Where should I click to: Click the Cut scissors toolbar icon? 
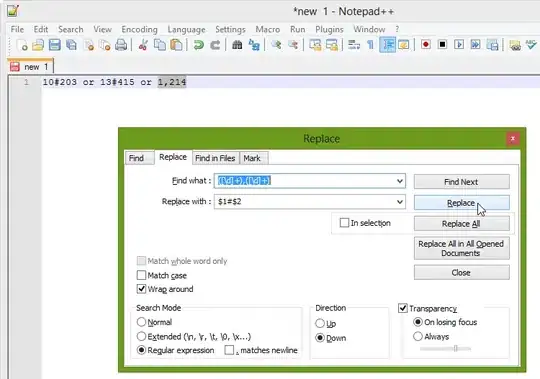click(143, 45)
